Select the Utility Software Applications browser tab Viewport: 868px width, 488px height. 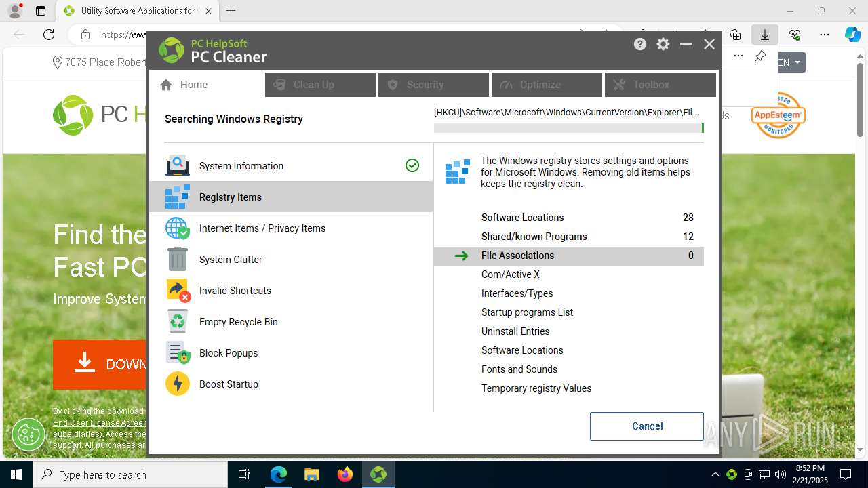138,11
